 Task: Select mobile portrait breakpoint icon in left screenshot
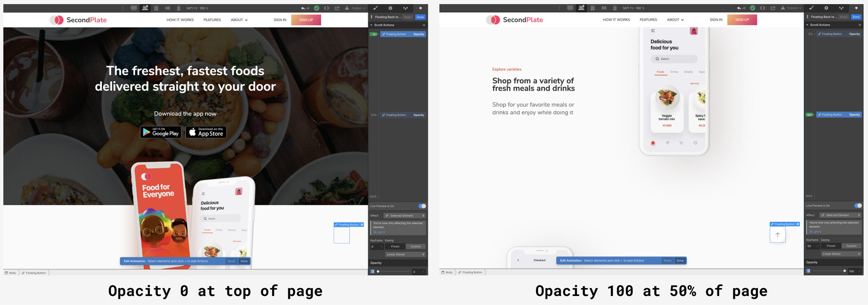coord(178,8)
